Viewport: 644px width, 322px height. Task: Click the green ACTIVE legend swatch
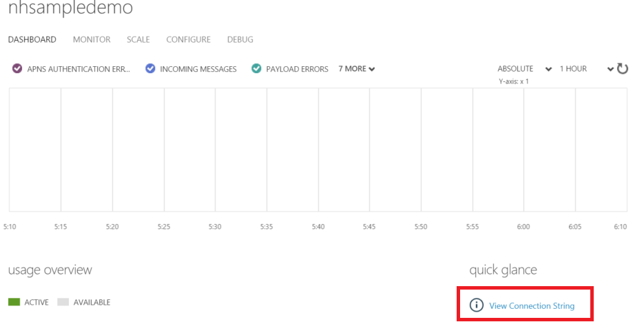14,302
